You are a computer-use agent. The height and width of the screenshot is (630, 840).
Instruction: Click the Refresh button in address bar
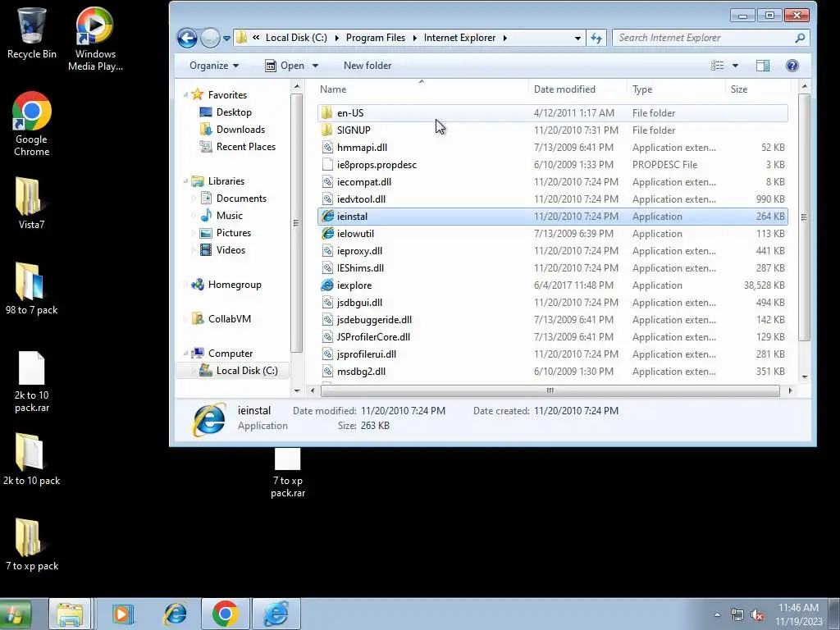pyautogui.click(x=596, y=38)
